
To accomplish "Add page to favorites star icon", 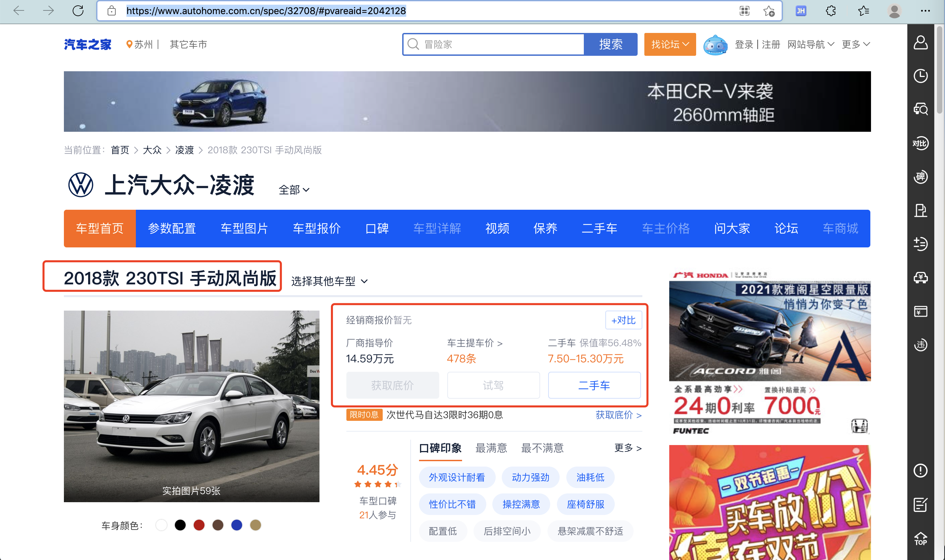I will point(769,11).
